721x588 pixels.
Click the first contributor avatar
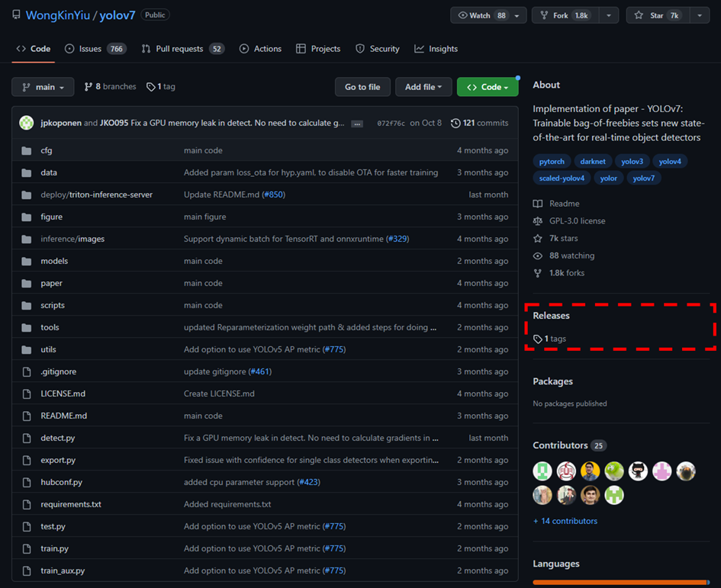542,471
